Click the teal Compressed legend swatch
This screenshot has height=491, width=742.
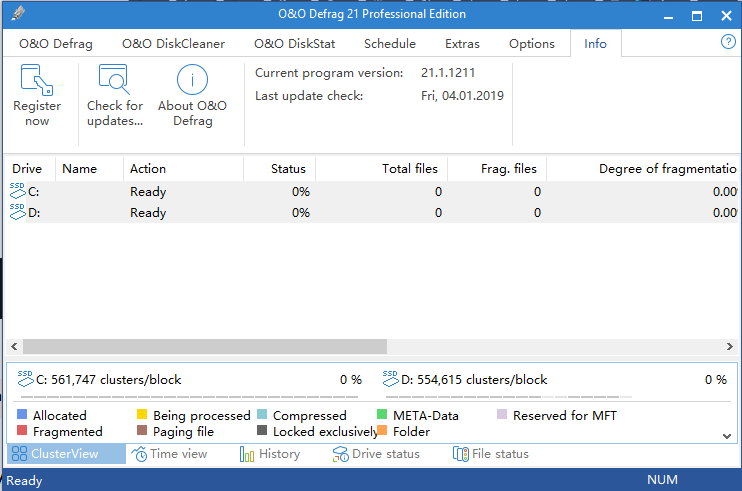point(262,414)
